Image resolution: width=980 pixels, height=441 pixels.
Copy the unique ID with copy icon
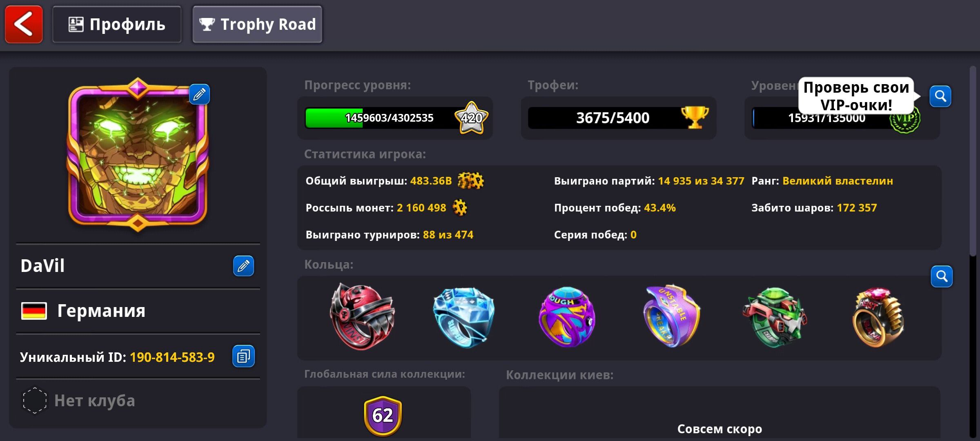(x=243, y=356)
